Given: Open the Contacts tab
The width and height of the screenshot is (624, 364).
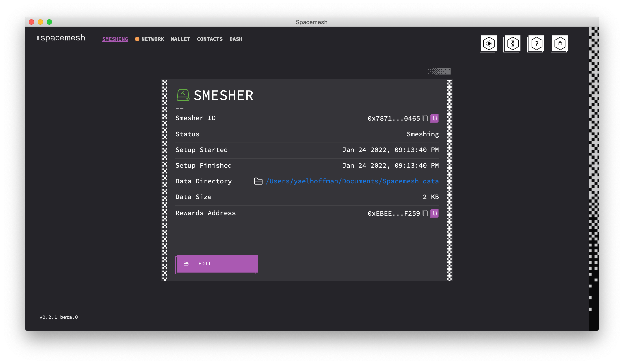Looking at the screenshot, I should tap(210, 39).
